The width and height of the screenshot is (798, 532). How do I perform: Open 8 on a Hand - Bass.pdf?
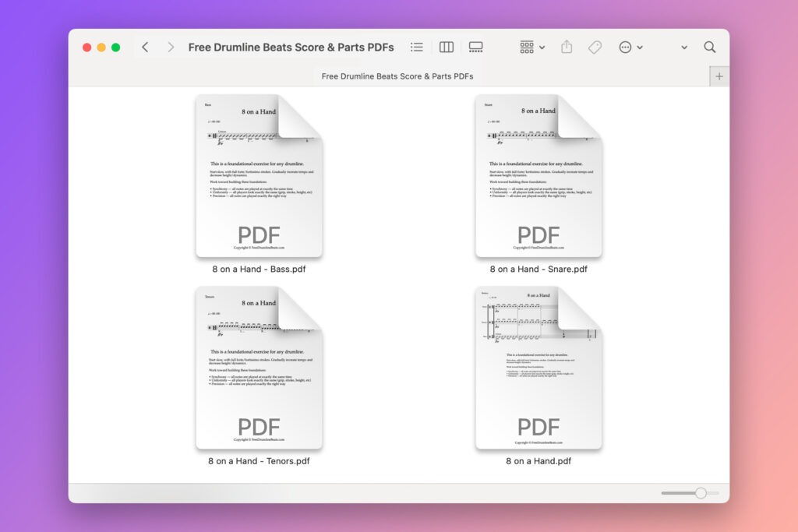(257, 174)
